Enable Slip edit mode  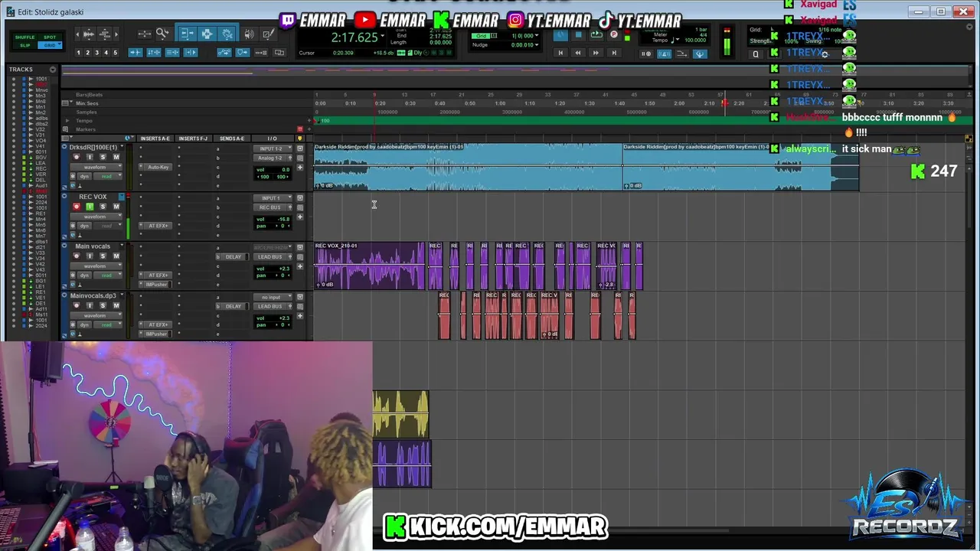[24, 45]
